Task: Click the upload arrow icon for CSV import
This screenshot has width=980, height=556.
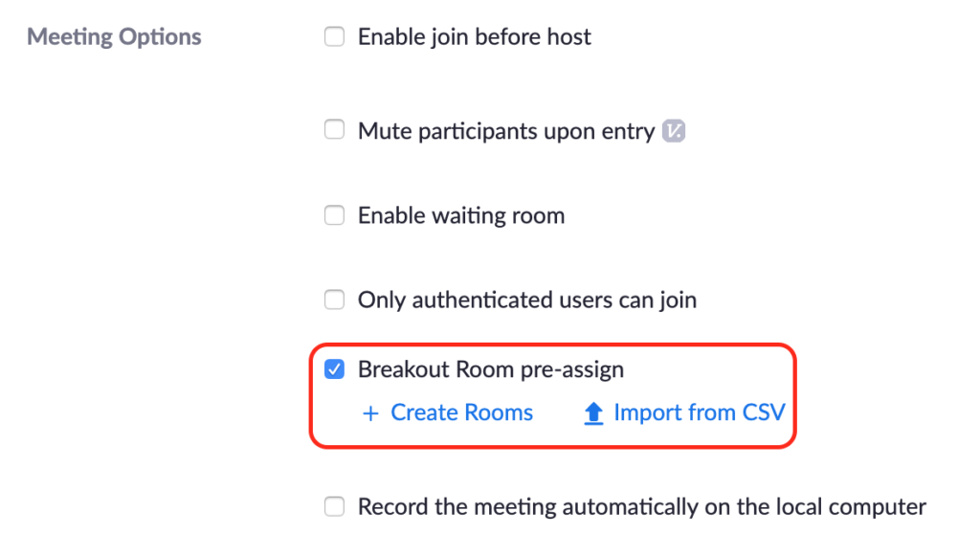Action: coord(593,413)
